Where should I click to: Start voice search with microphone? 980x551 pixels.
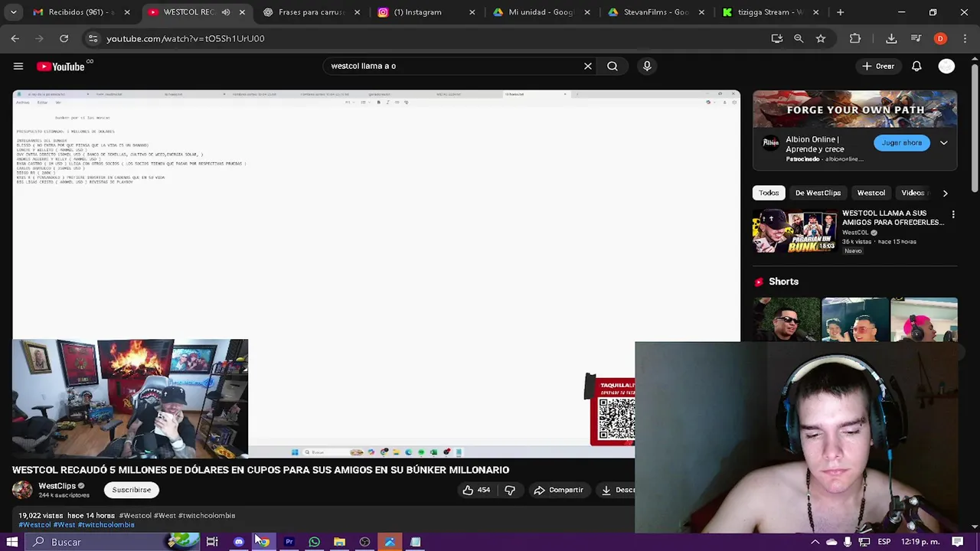pos(647,66)
